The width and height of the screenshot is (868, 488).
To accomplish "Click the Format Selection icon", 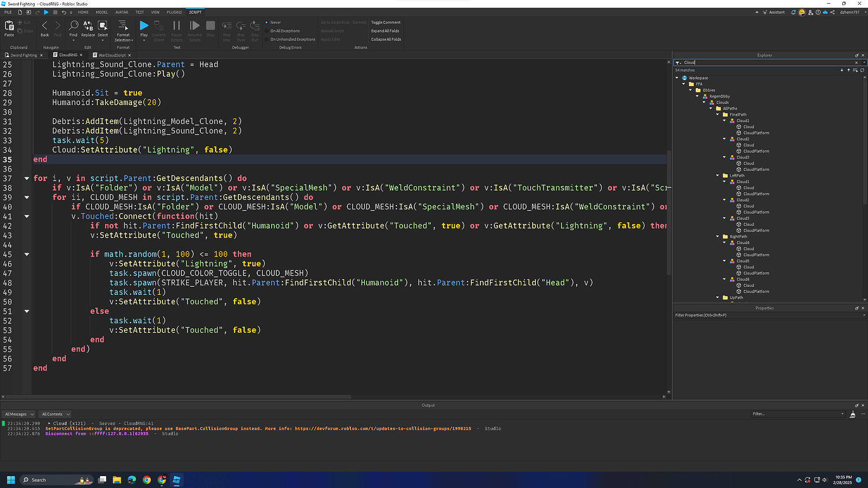I will [123, 26].
